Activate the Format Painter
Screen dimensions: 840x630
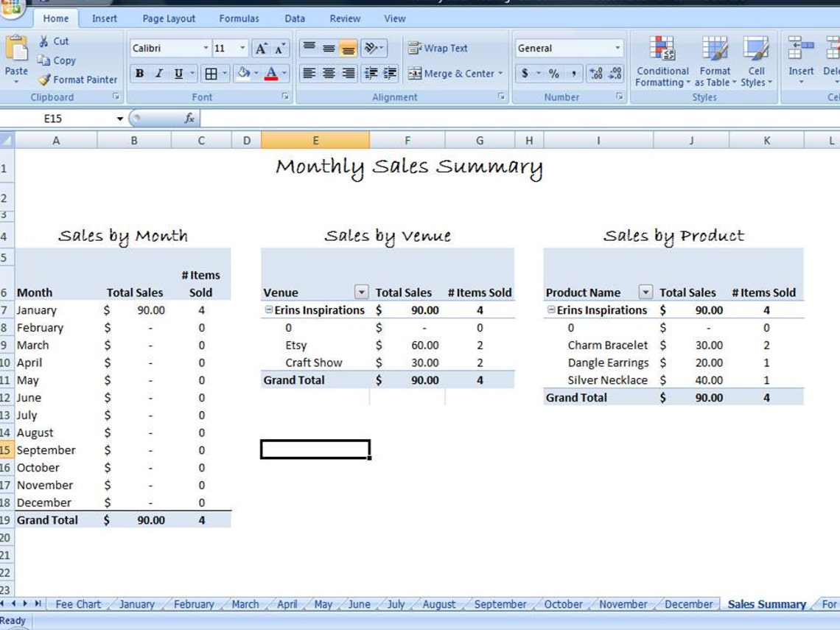74,80
